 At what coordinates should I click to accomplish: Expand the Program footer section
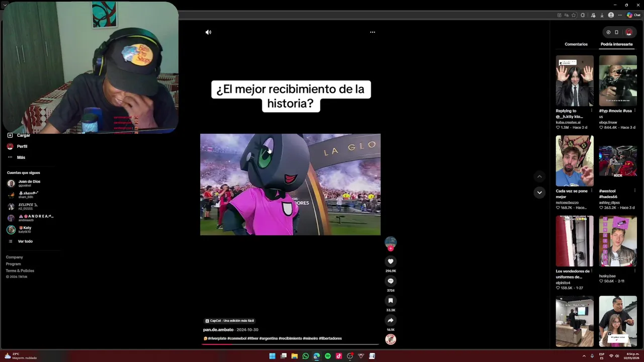(13, 264)
